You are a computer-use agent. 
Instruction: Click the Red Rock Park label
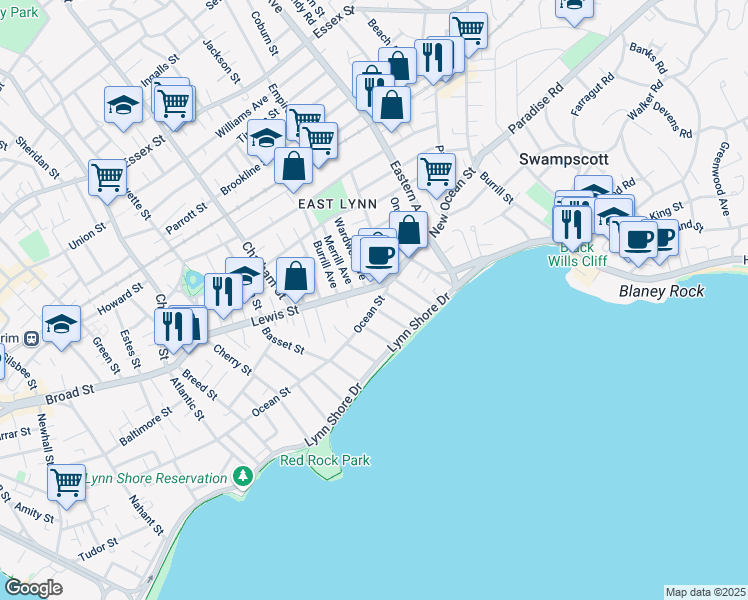coord(325,460)
